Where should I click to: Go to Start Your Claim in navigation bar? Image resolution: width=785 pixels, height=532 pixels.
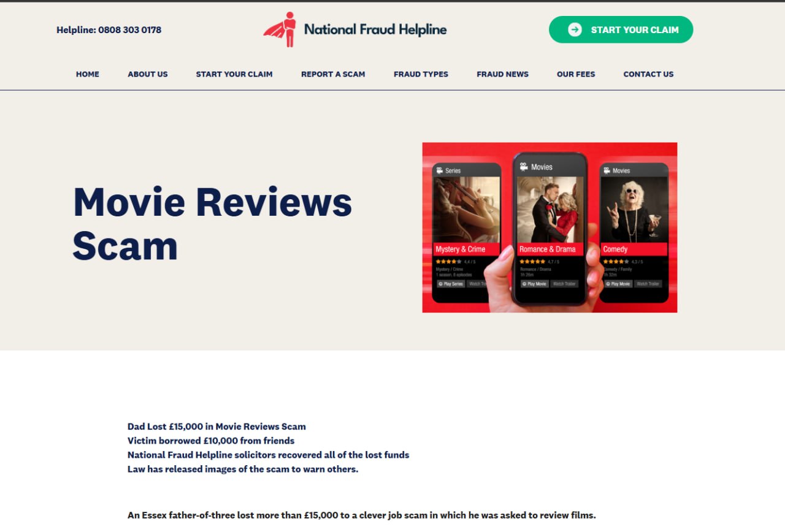coord(234,74)
